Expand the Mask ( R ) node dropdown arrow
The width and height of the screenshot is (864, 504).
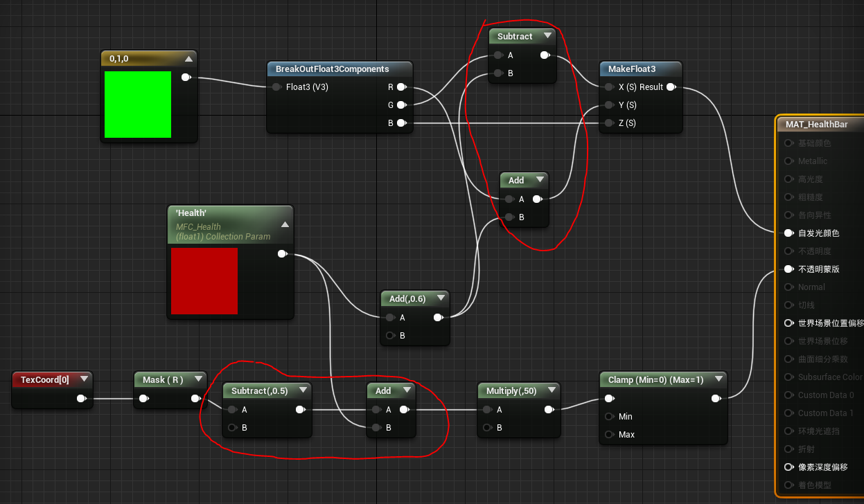point(198,379)
